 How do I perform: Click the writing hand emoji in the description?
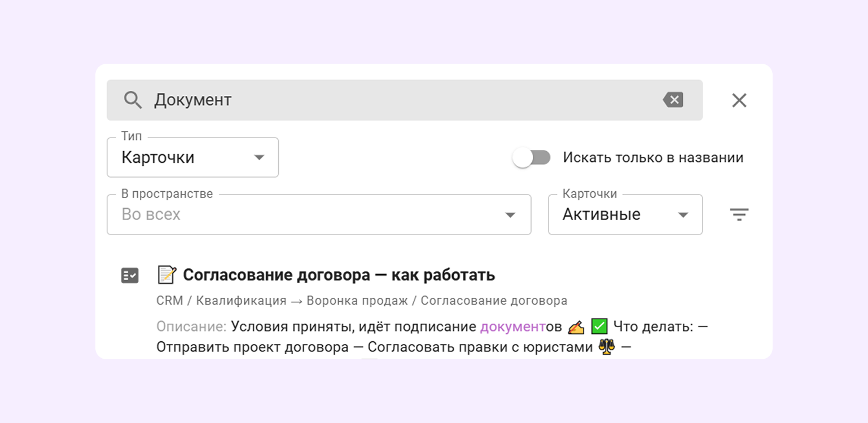pos(575,326)
